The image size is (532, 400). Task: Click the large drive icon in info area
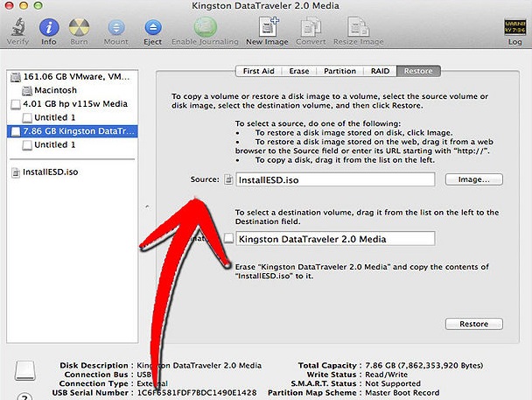(x=25, y=370)
